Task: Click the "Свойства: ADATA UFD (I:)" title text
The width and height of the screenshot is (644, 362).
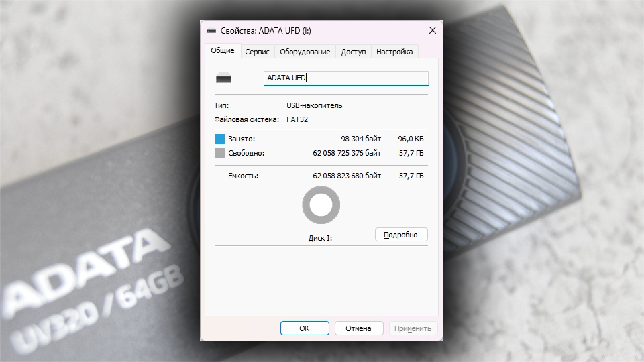Action: coord(266,31)
